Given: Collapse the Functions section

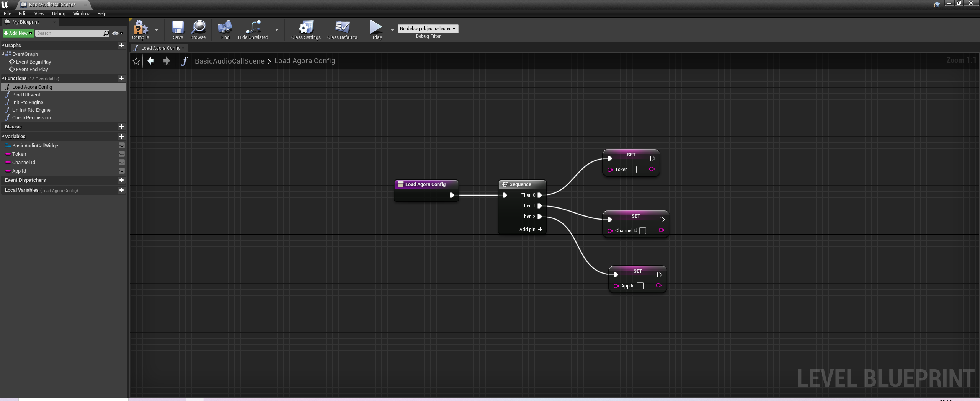Looking at the screenshot, I should pos(3,78).
